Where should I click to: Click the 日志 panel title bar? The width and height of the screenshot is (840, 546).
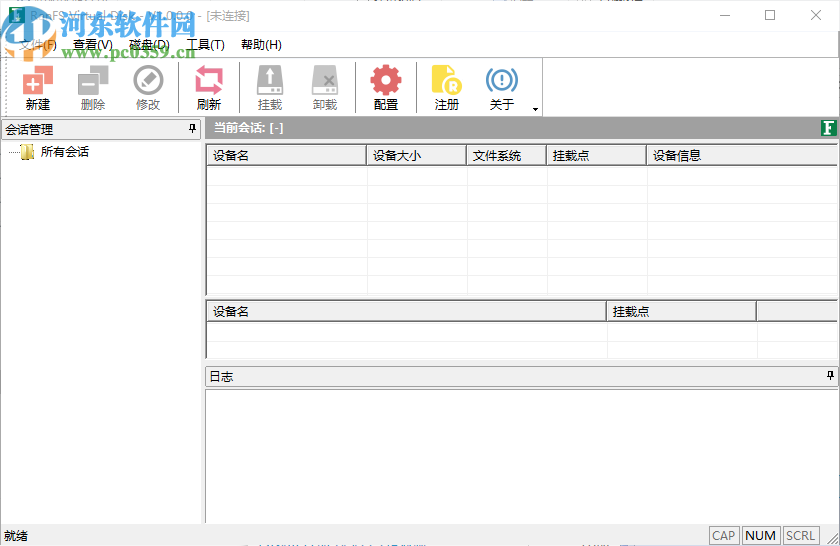[521, 376]
